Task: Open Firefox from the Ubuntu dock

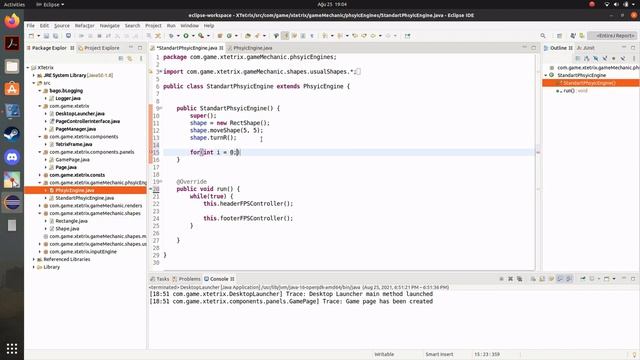Action: [12, 20]
